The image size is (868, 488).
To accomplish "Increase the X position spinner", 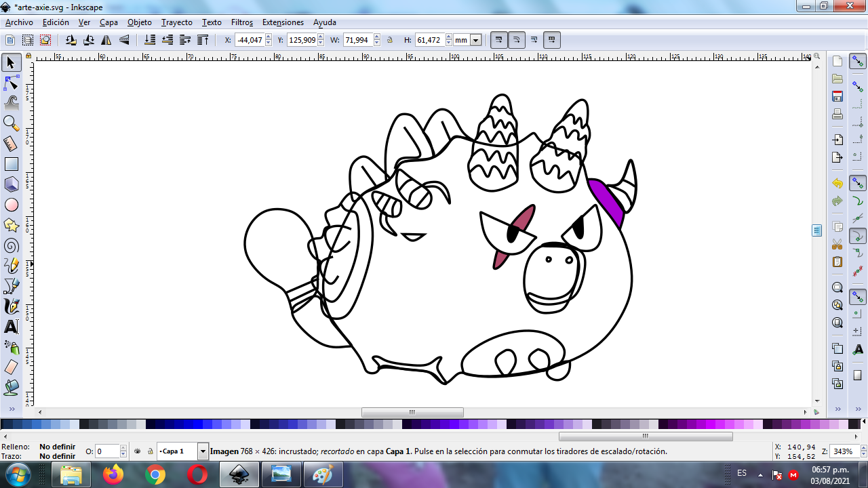I will [269, 37].
